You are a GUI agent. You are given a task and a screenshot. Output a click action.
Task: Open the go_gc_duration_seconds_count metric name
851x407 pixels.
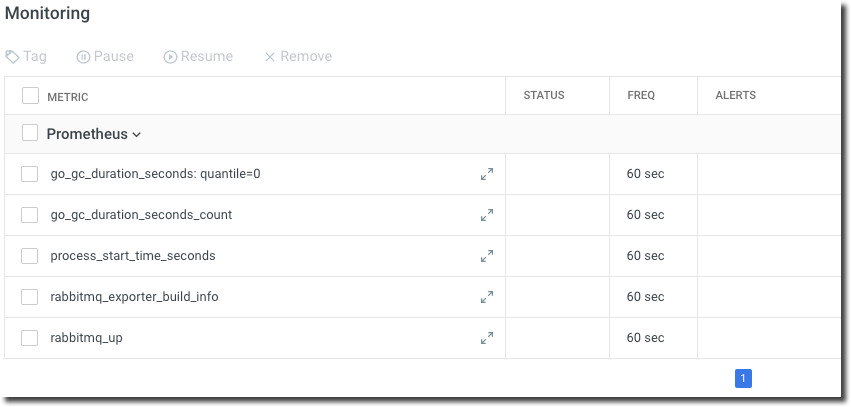[x=141, y=215]
